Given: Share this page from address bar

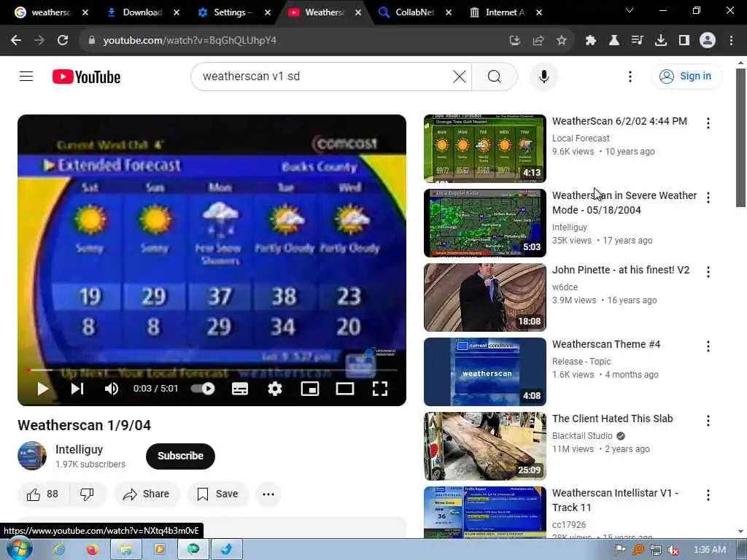Looking at the screenshot, I should point(538,41).
